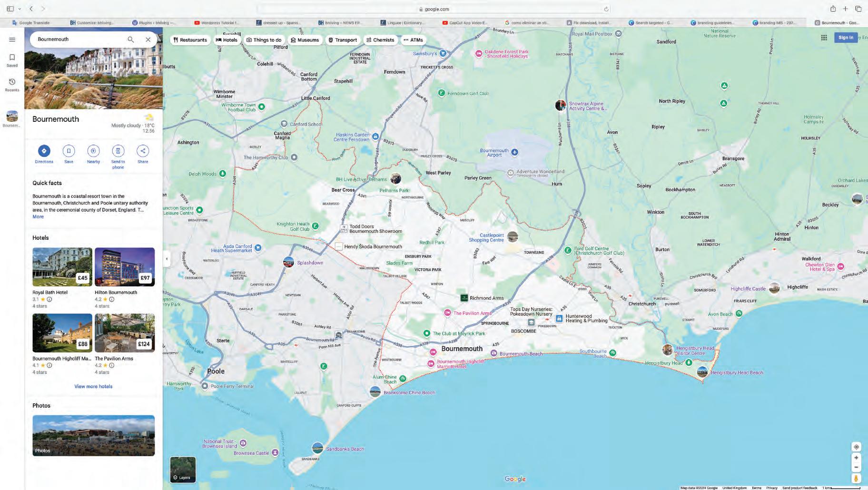Screen dimensions: 868x490
Task: Zoom in with the plus button
Action: coord(856,458)
